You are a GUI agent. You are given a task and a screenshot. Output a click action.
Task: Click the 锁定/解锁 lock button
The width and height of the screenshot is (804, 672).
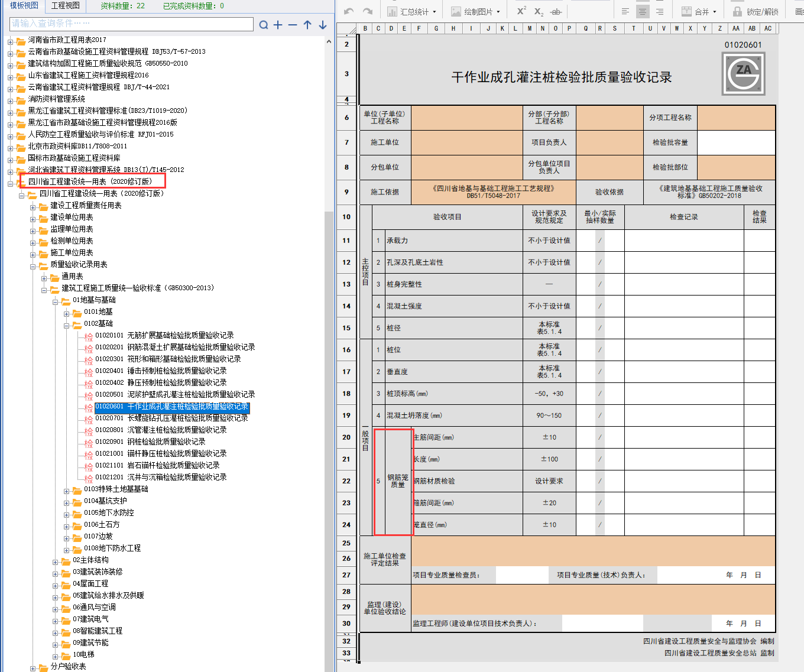tap(756, 12)
